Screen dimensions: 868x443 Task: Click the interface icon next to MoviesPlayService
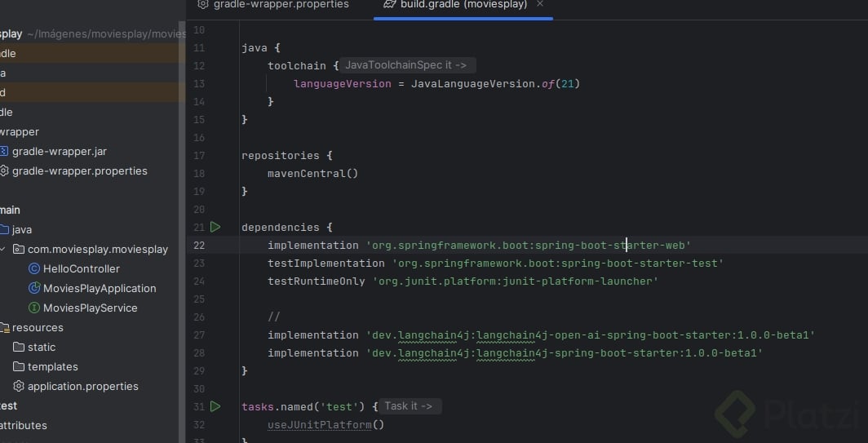click(33, 308)
